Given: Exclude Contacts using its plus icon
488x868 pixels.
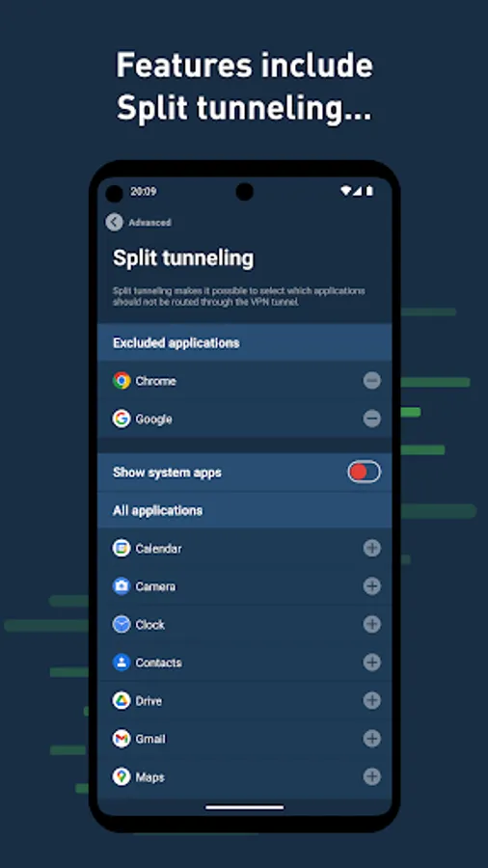Looking at the screenshot, I should 372,662.
